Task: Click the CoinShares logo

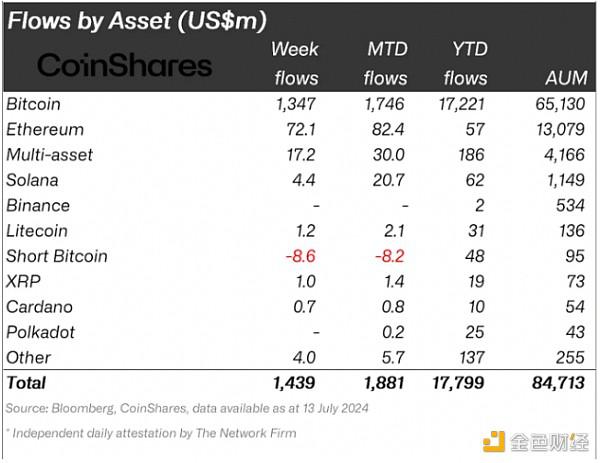Action: click(x=125, y=66)
